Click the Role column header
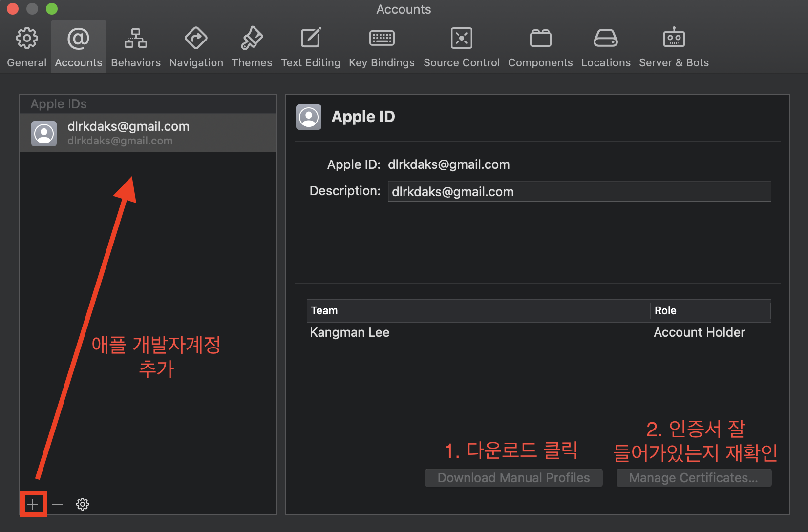The width and height of the screenshot is (808, 532). [x=710, y=310]
